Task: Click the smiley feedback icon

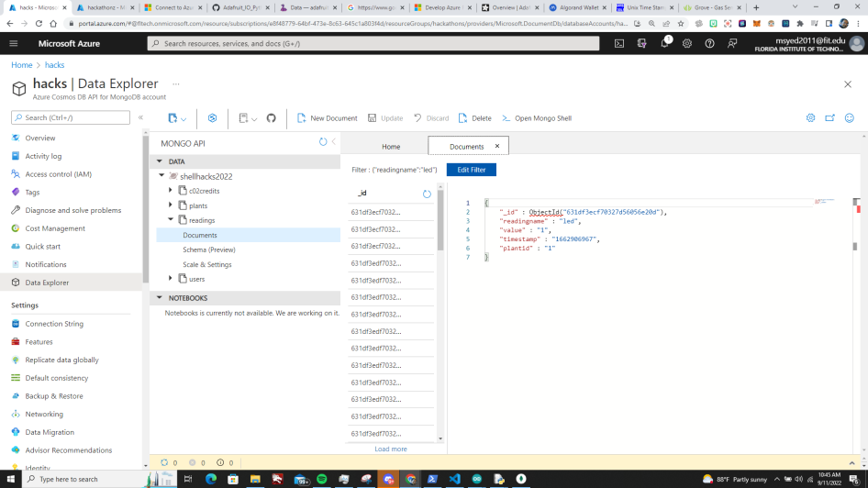Action: point(850,117)
